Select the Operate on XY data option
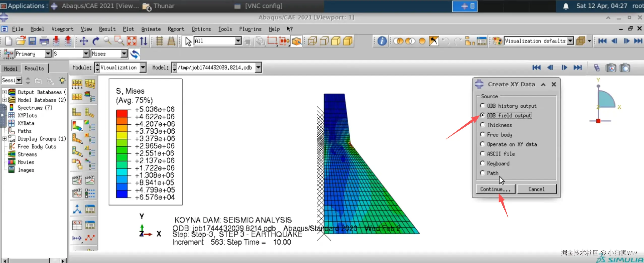 point(482,144)
